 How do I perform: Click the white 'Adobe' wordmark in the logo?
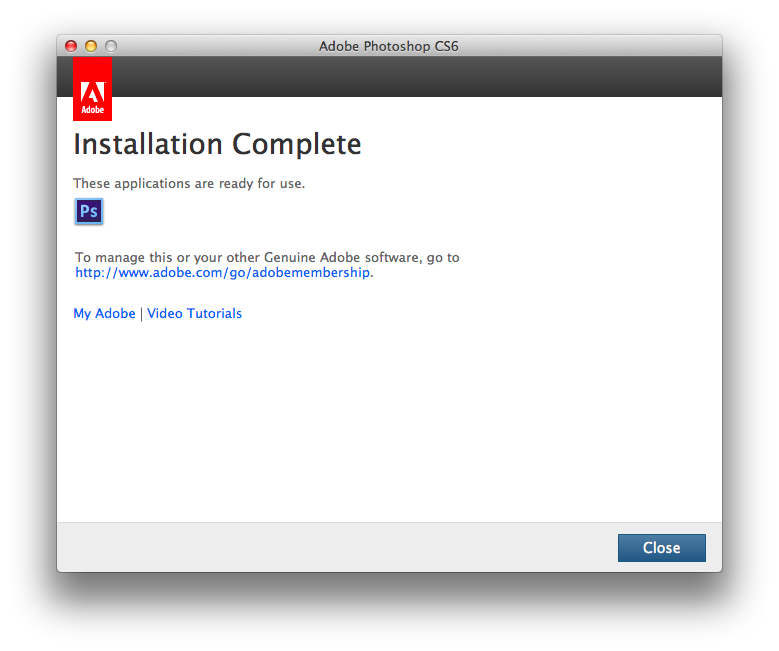[x=92, y=110]
